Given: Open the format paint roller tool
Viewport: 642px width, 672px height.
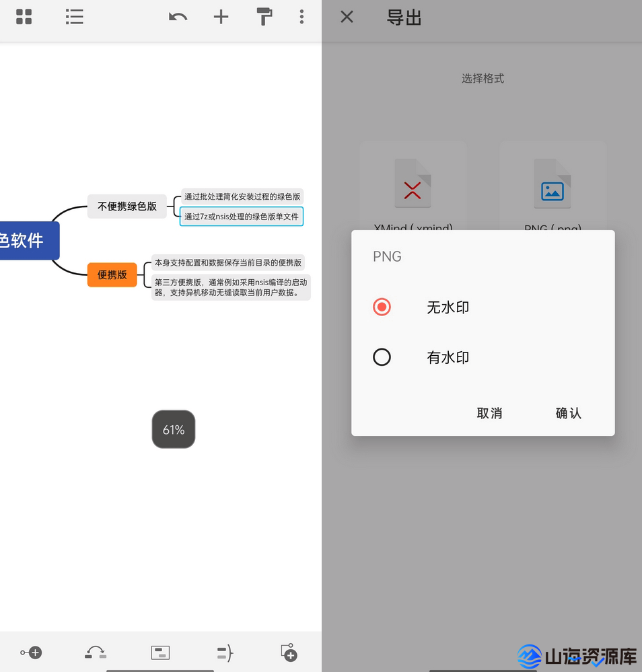Looking at the screenshot, I should tap(264, 17).
